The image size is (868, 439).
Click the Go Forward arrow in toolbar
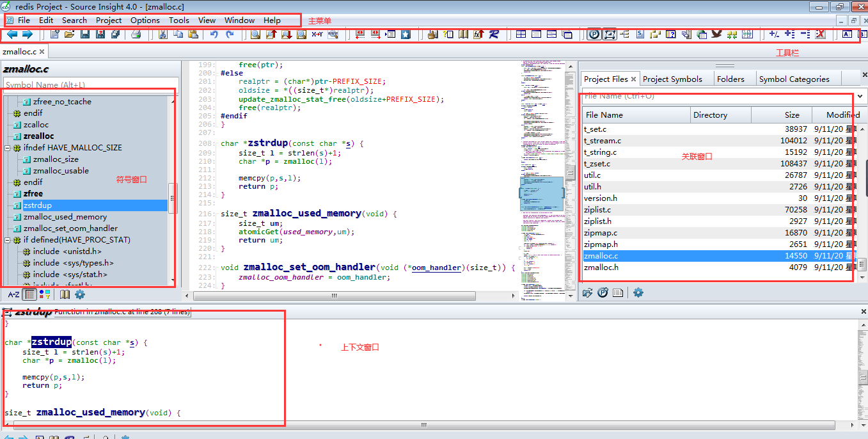coord(27,34)
